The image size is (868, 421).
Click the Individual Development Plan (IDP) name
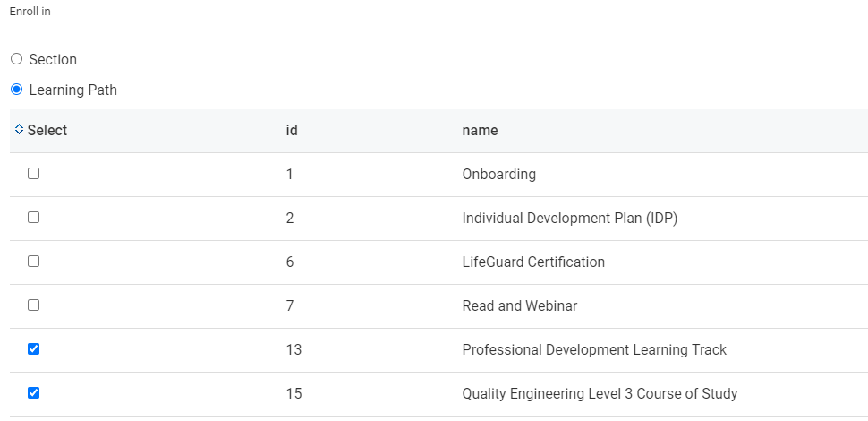tap(569, 219)
